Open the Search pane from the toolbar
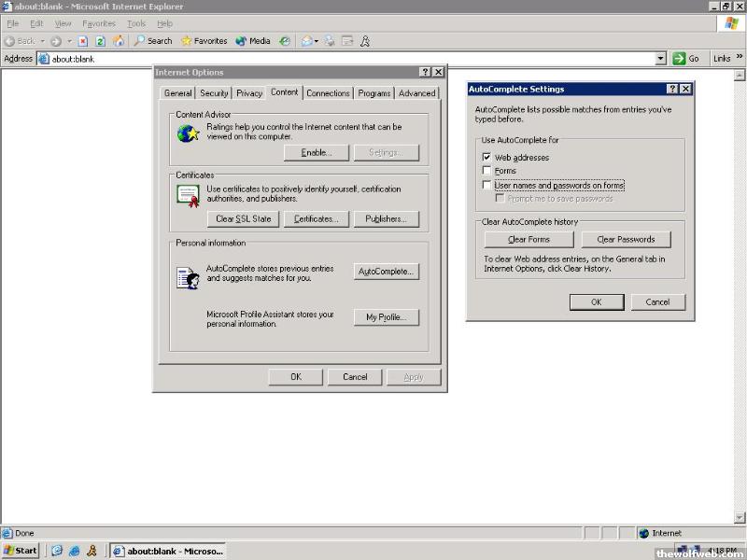This screenshot has height=560, width=747. 153,41
